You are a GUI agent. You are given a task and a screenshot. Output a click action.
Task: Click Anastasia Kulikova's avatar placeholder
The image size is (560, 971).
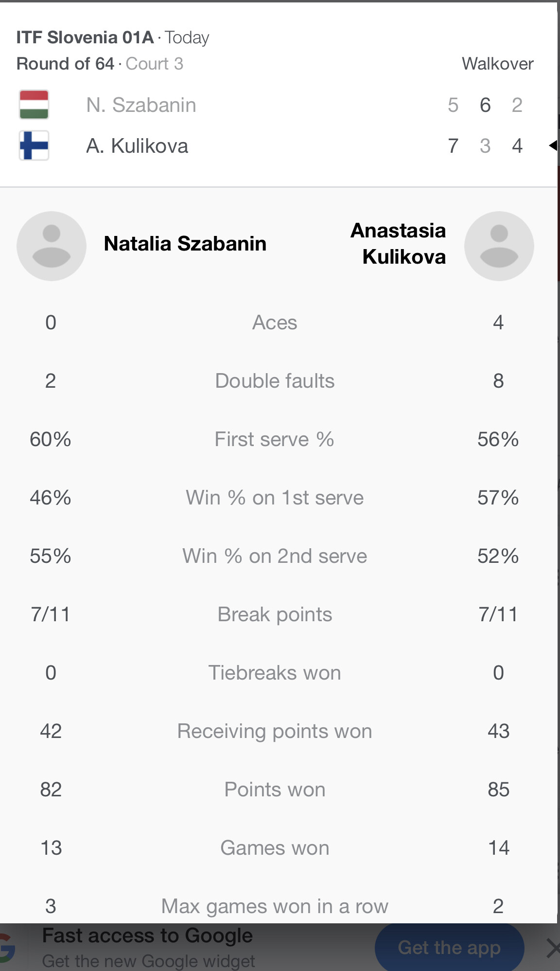(499, 246)
